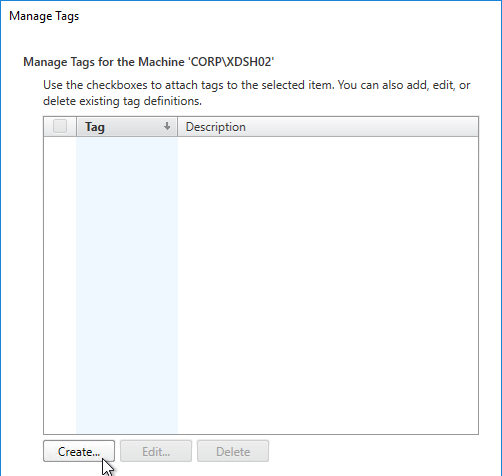Click the Edit... button

156,451
